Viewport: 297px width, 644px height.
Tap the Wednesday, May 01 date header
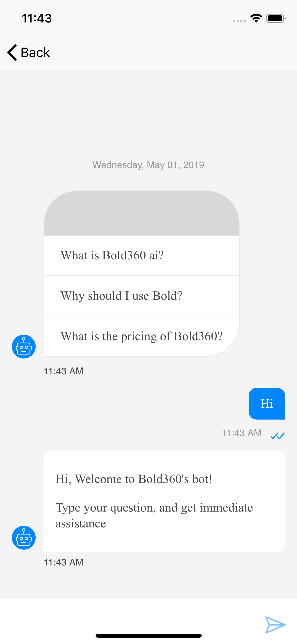pyautogui.click(x=148, y=165)
